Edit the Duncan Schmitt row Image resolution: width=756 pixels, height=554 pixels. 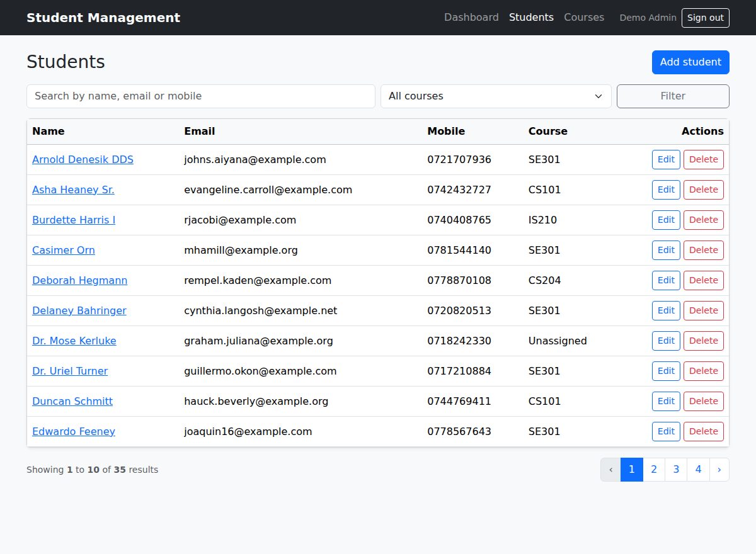point(666,402)
